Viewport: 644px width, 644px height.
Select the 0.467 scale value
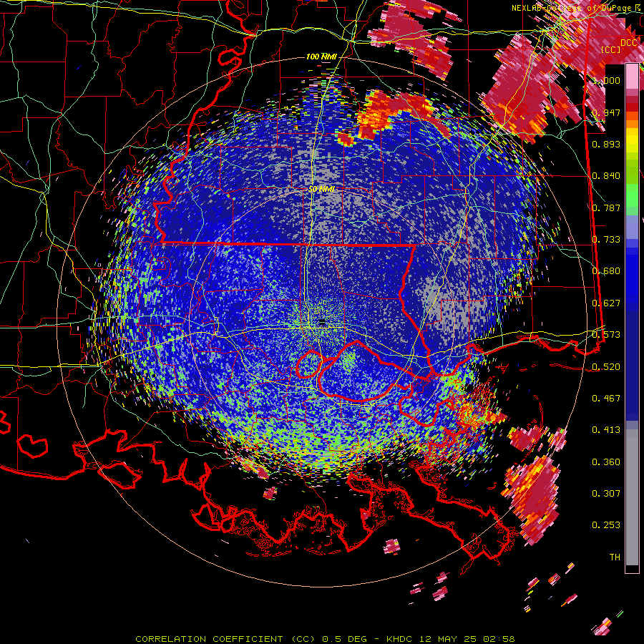coord(606,399)
